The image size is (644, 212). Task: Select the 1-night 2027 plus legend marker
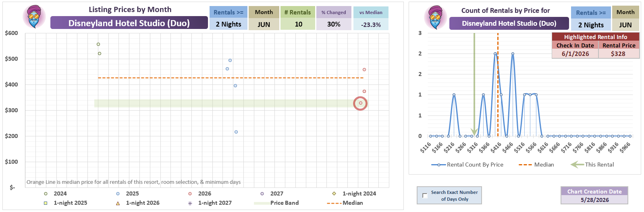(190, 203)
